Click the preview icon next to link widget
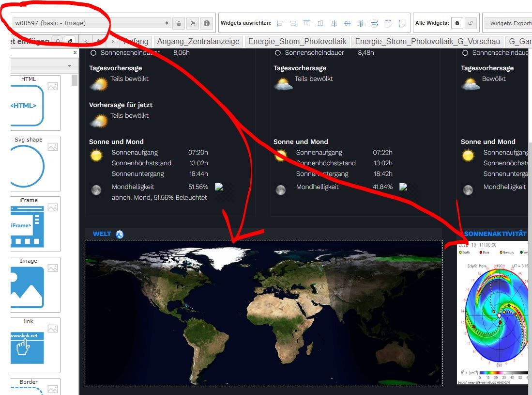This screenshot has width=532, height=395. pyautogui.click(x=53, y=329)
